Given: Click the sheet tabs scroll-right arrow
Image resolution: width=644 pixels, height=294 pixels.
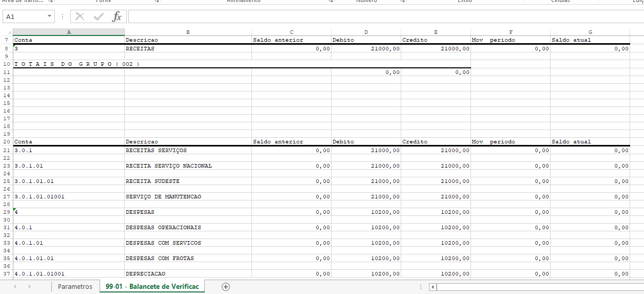Looking at the screenshot, I should pos(29,287).
